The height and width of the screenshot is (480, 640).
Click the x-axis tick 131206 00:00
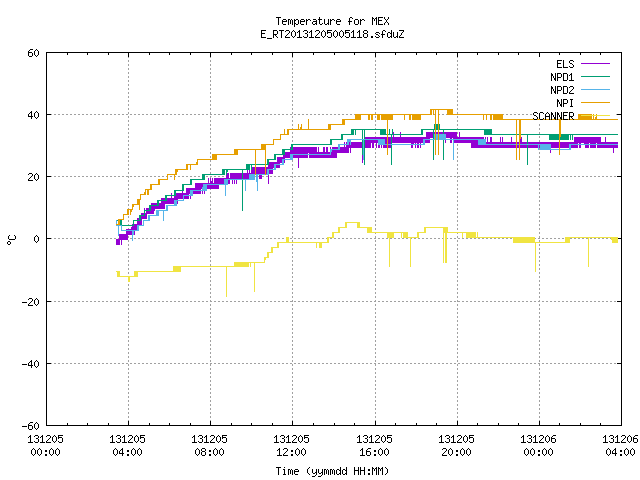point(538,445)
